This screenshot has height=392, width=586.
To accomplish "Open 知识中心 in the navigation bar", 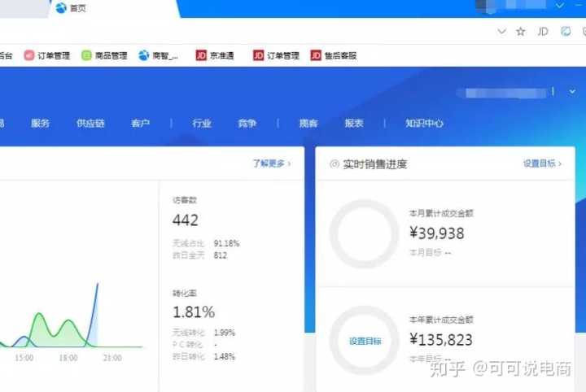I will click(424, 124).
